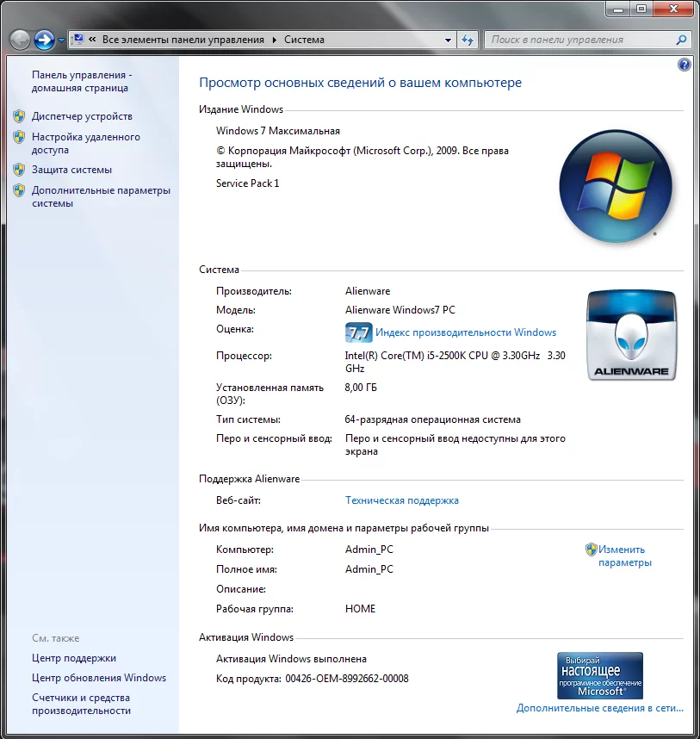Click the 'Alienware' value next to 'Производитель:'

point(368,291)
